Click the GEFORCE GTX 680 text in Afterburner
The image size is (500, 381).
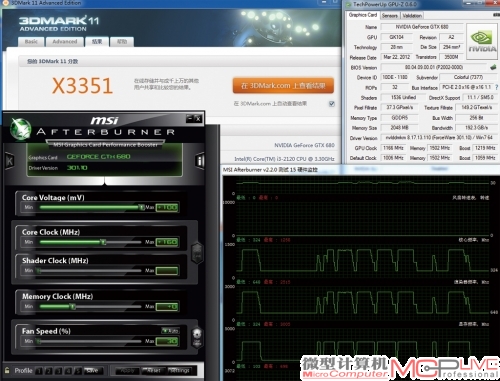point(98,157)
